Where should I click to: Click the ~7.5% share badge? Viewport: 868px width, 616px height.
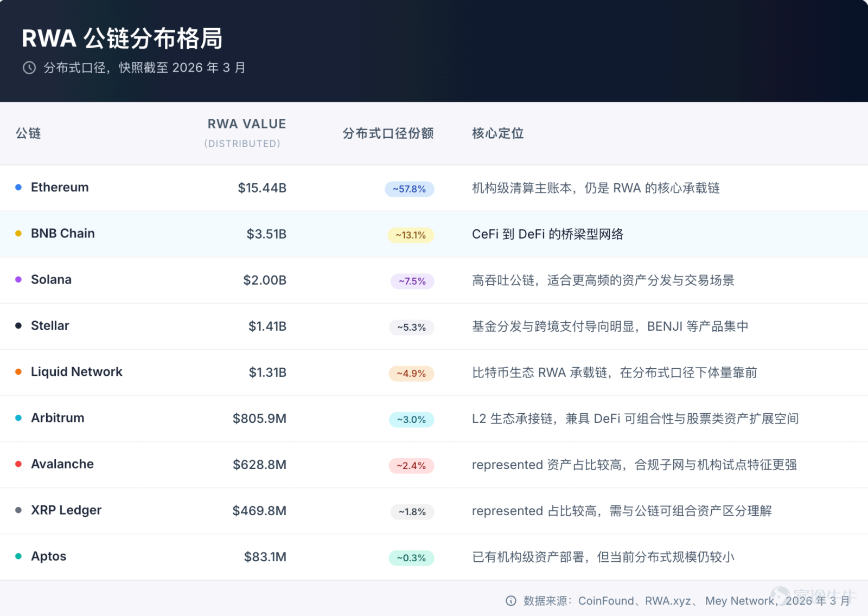(412, 281)
